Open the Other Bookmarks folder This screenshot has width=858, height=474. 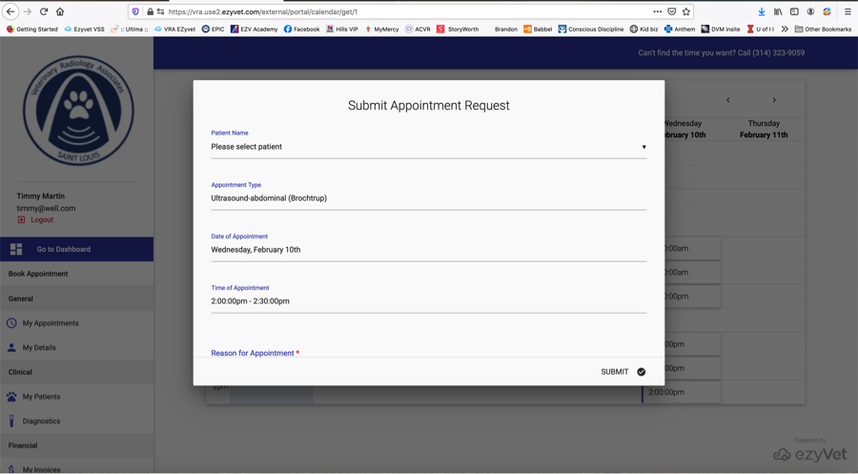[822, 29]
